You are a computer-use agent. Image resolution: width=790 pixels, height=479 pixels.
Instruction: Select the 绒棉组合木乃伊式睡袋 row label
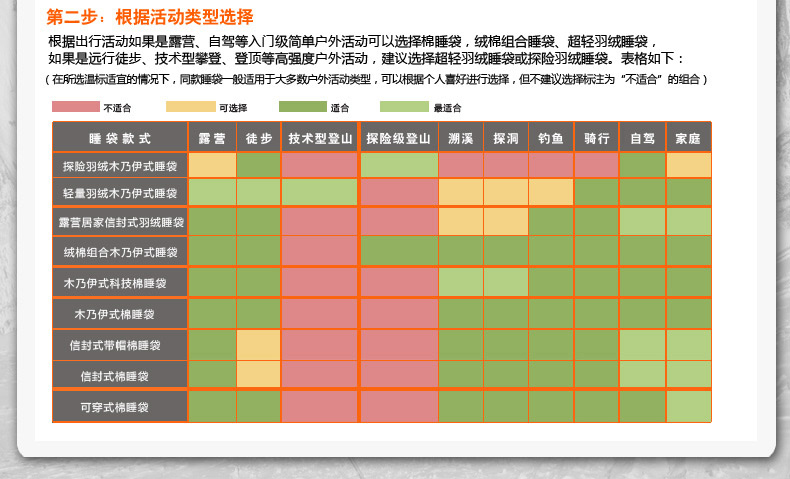[x=120, y=252]
